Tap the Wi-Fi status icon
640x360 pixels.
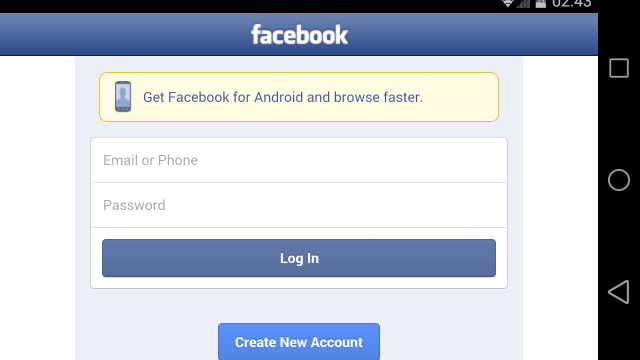(507, 4)
